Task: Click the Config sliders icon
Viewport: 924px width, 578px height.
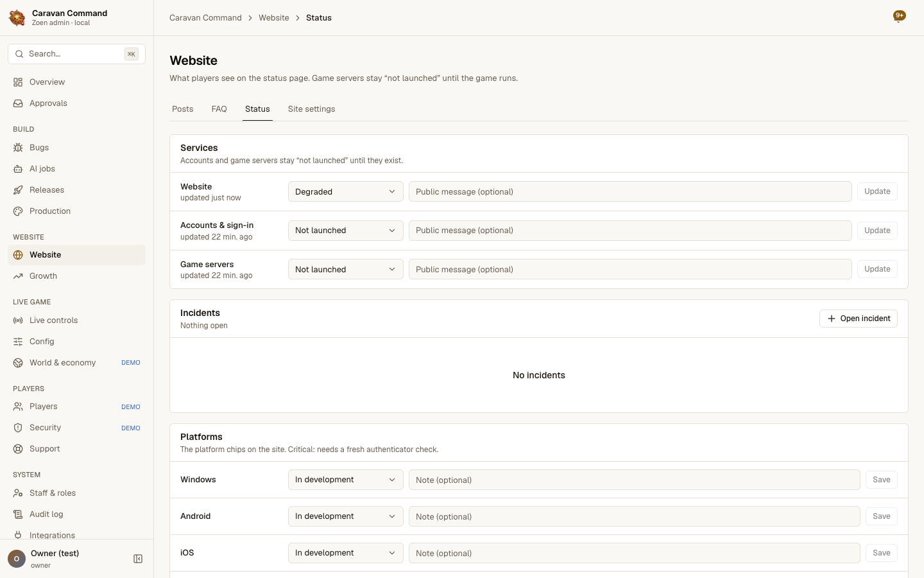Action: [18, 342]
